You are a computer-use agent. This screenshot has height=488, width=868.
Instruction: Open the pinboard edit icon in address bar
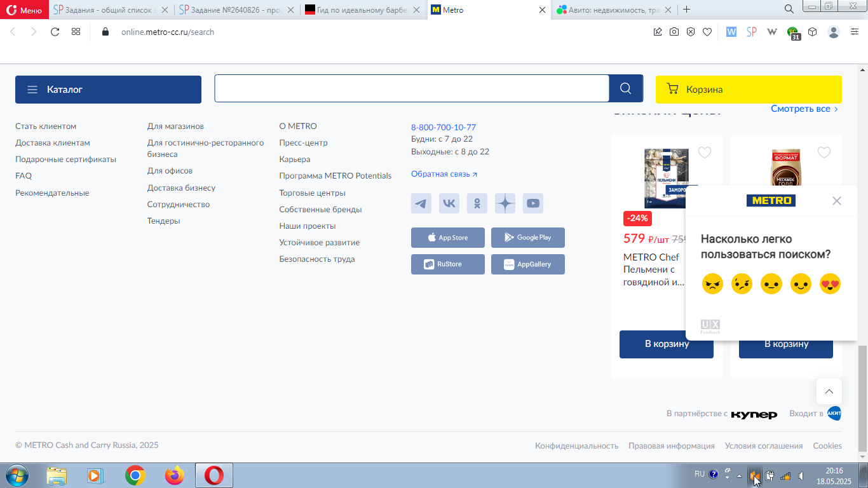pos(658,32)
